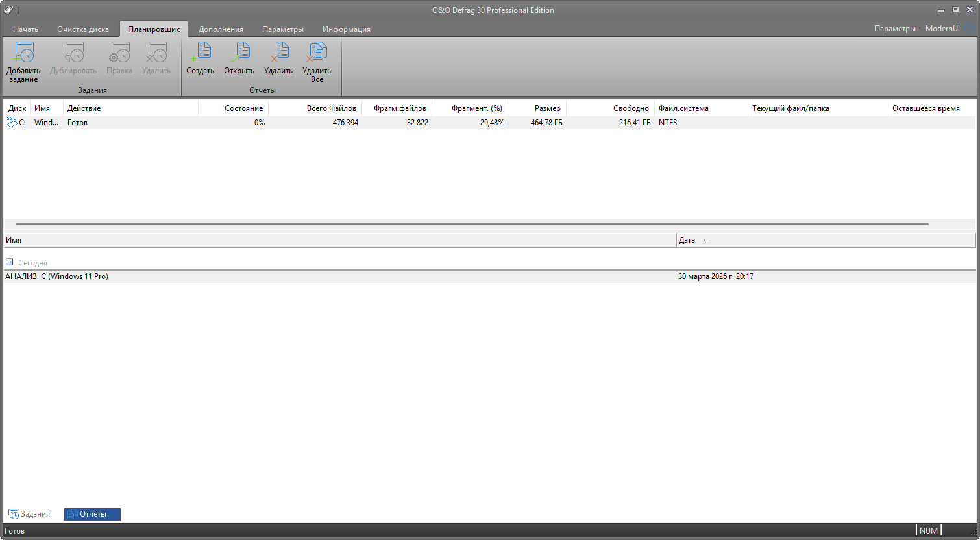Switch to the Начать tab

[25, 29]
